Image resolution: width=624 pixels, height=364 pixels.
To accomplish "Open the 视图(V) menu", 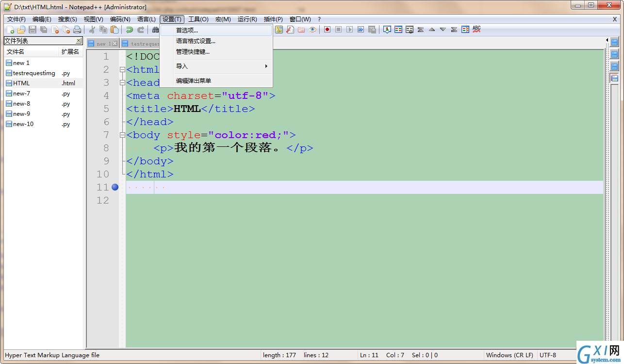I will coord(94,19).
